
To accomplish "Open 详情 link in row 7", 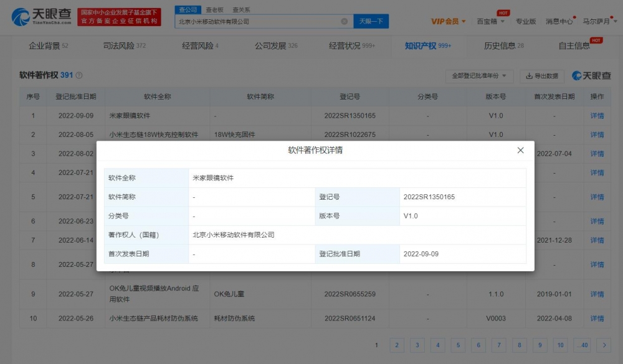I will click(x=597, y=241).
